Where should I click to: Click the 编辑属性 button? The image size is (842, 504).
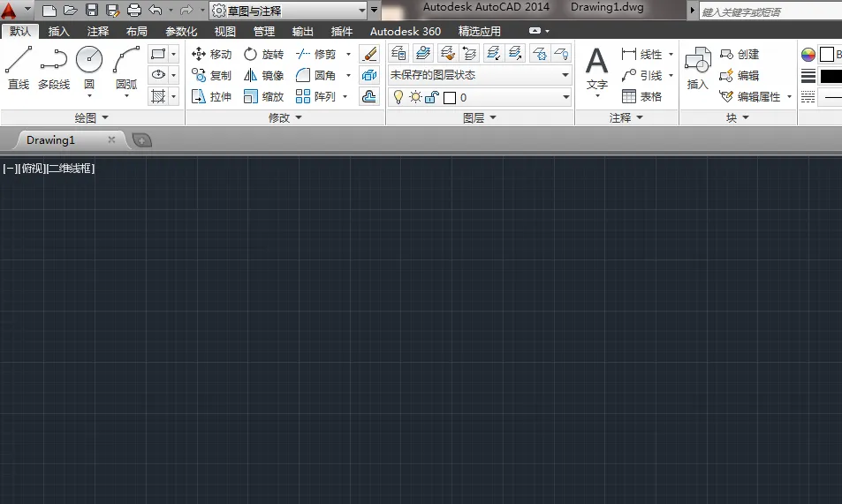[750, 96]
